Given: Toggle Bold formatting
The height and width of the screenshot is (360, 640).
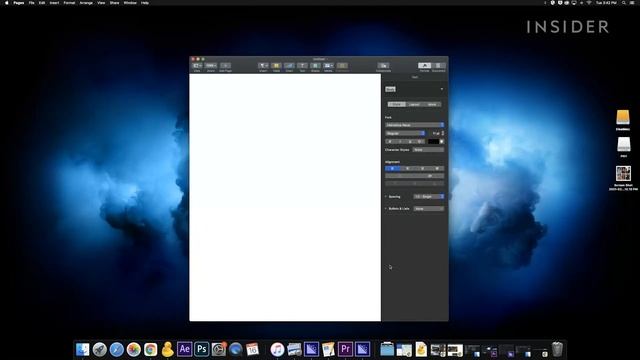Looking at the screenshot, I should pos(390,142).
